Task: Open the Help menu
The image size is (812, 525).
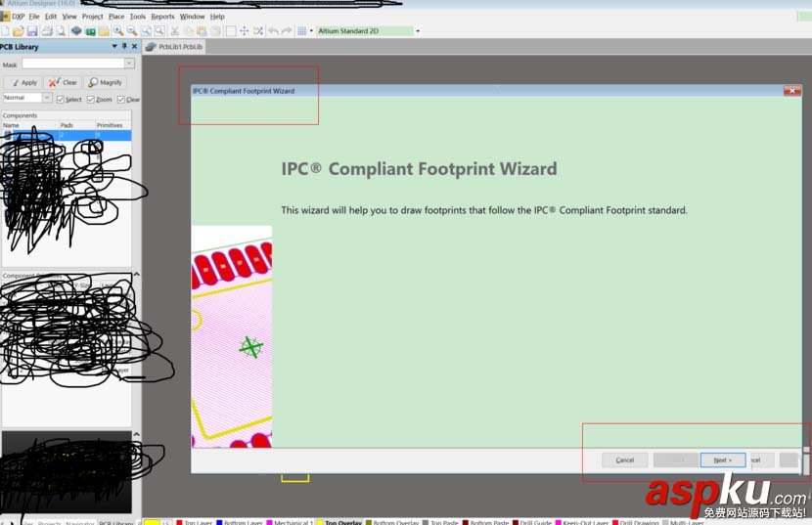Action: point(217,17)
